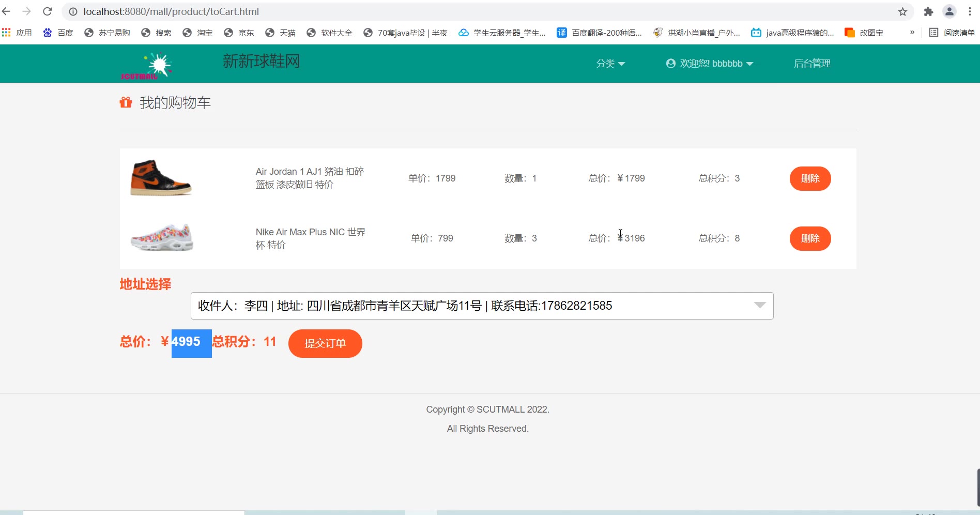Open the Chrome profile avatar
The width and height of the screenshot is (980, 515).
(x=950, y=11)
